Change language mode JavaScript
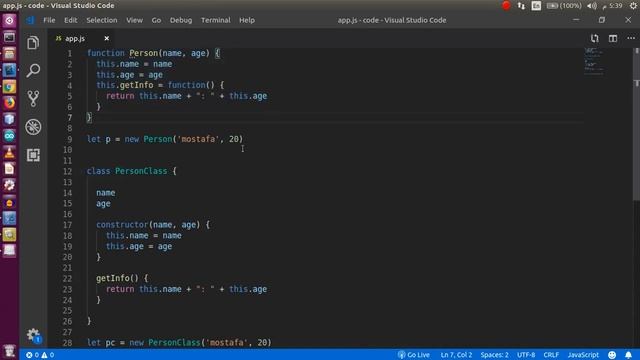The height and width of the screenshot is (360, 640). pos(583,355)
